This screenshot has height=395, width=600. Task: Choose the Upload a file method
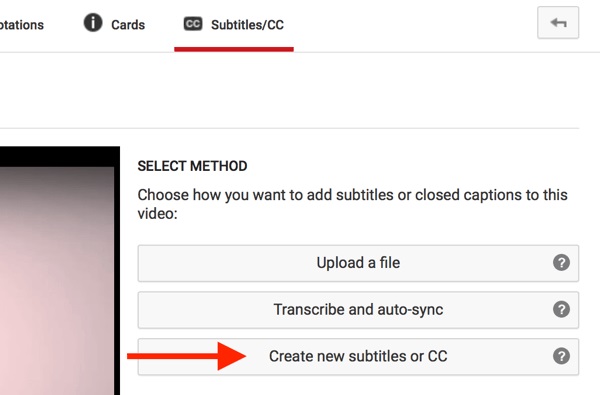[x=358, y=263]
